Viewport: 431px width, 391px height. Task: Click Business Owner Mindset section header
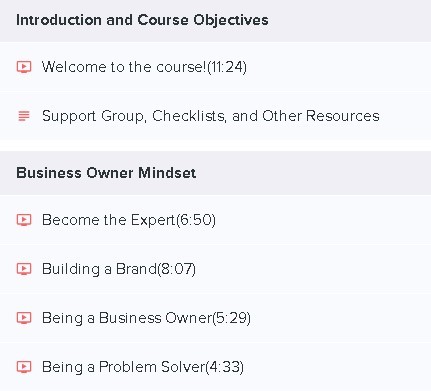215,173
